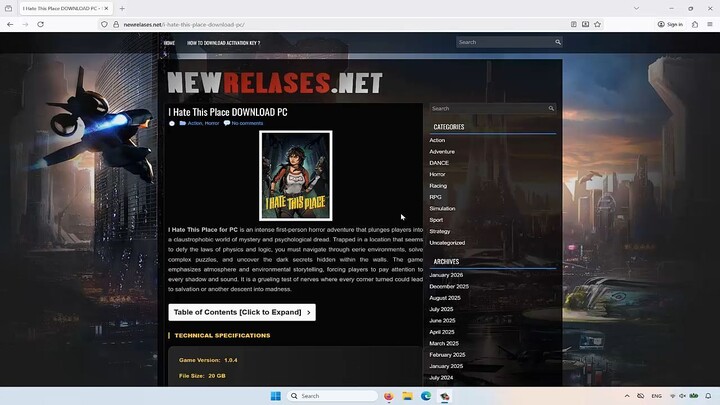Open the HOME menu item
The image size is (720, 405).
tap(169, 43)
